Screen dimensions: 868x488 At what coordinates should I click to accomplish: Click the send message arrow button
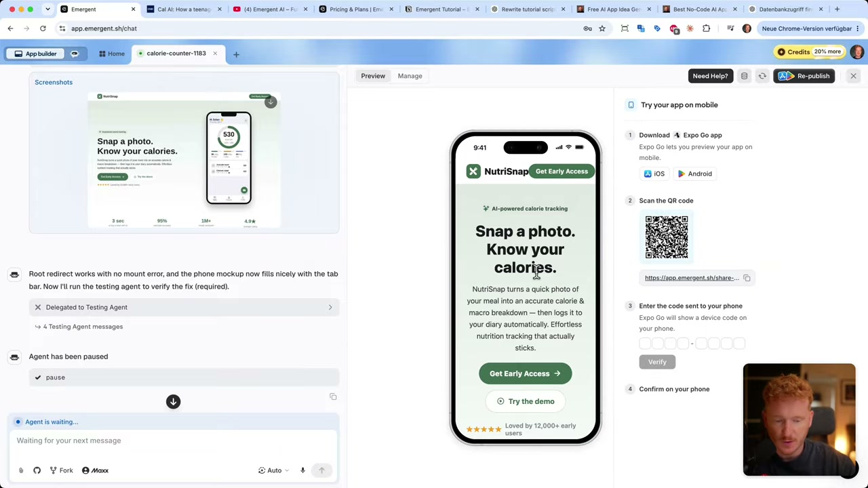tap(321, 470)
